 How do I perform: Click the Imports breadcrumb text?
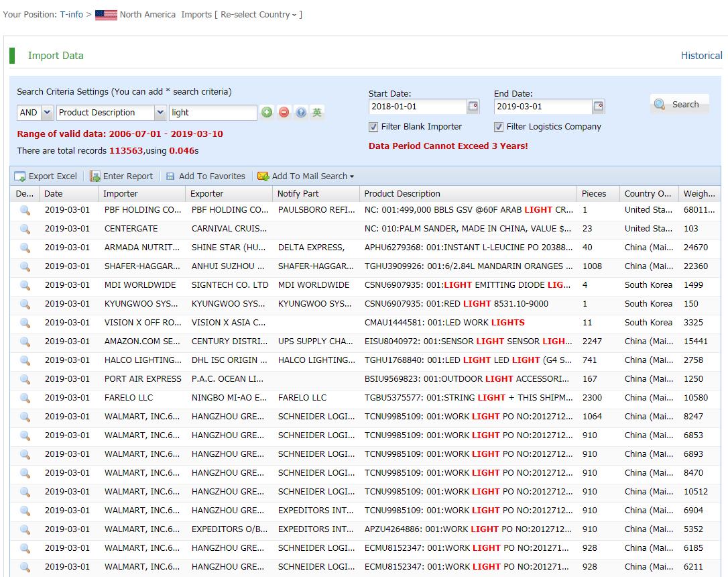(196, 15)
